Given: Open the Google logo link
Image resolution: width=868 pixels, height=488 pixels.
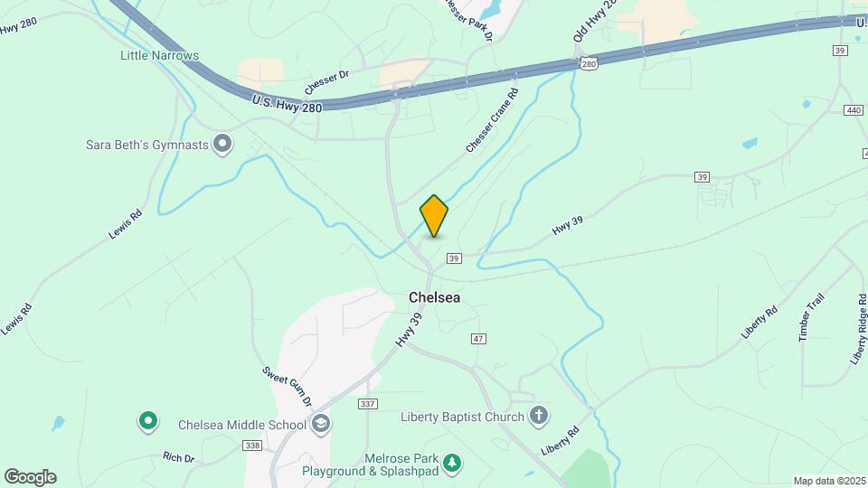Looking at the screenshot, I should pyautogui.click(x=31, y=477).
